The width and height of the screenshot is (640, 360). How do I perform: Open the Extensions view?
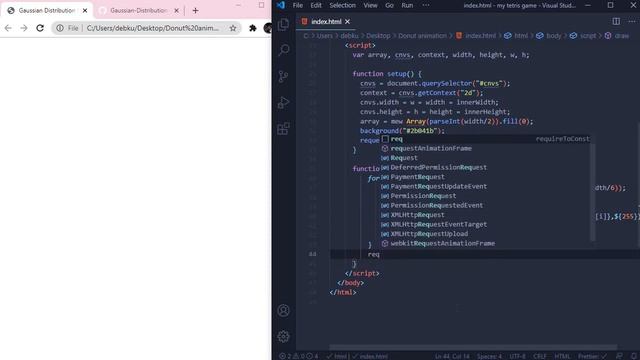click(x=284, y=129)
